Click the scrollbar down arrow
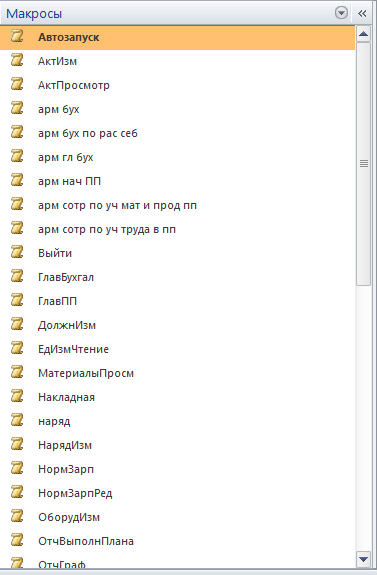This screenshot has height=575, width=377. [363, 559]
